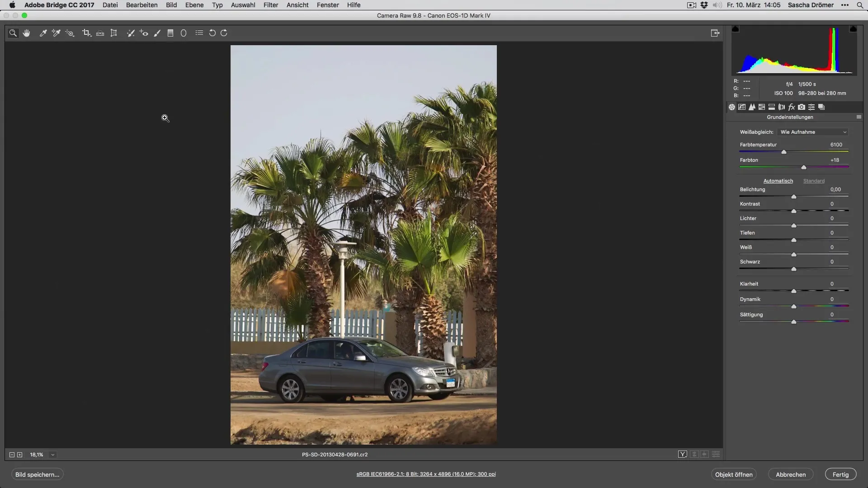Open the Camera Calibration panel tab

coord(802,107)
